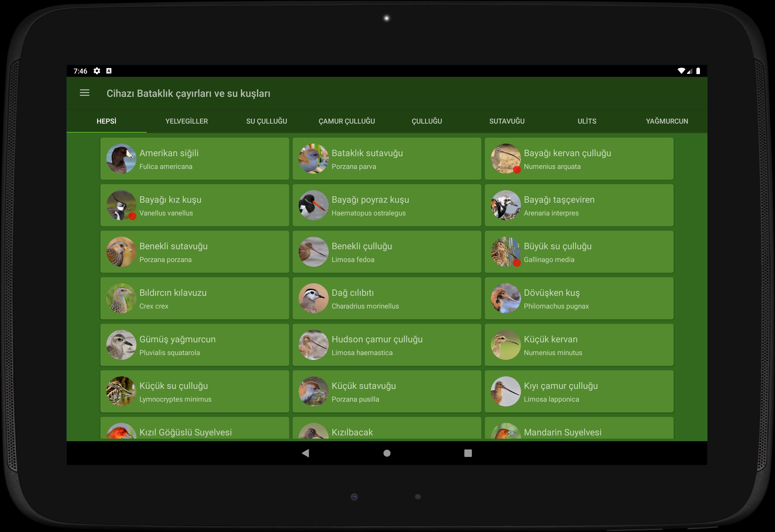775x532 pixels.
Task: Tap the Dağ cılıbıtı bird photo
Action: click(313, 298)
